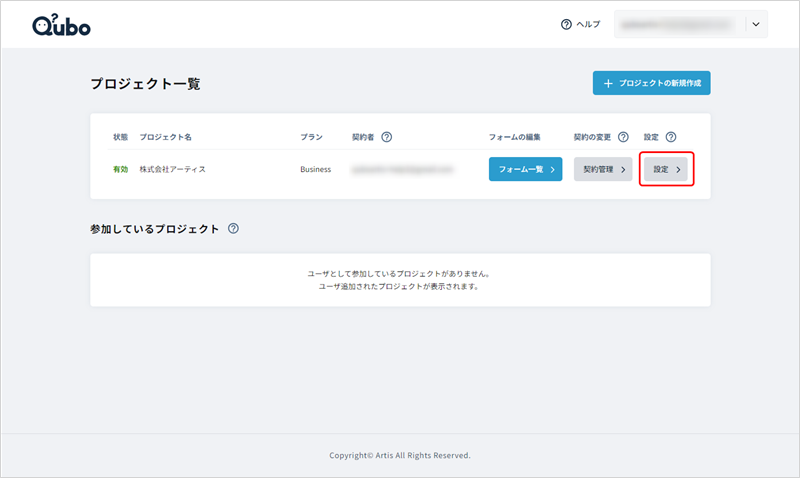Click the help icon next to 契約者
The image size is (800, 478).
pos(387,137)
